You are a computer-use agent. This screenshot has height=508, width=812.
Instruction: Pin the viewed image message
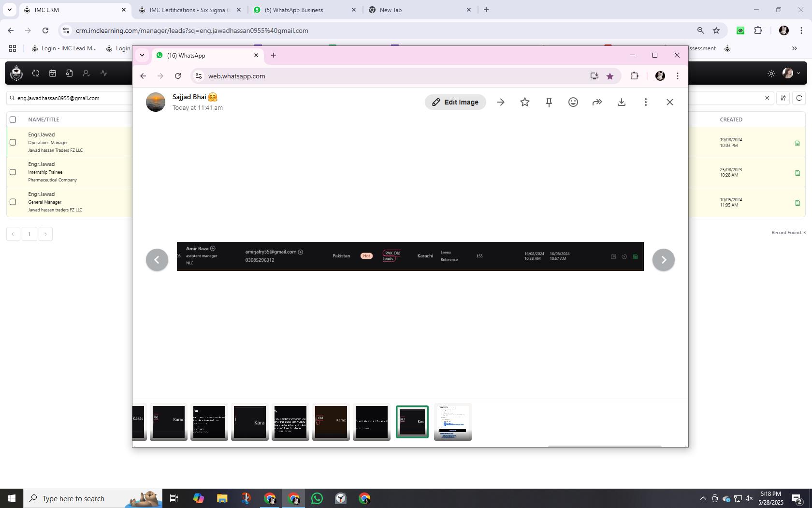[549, 102]
